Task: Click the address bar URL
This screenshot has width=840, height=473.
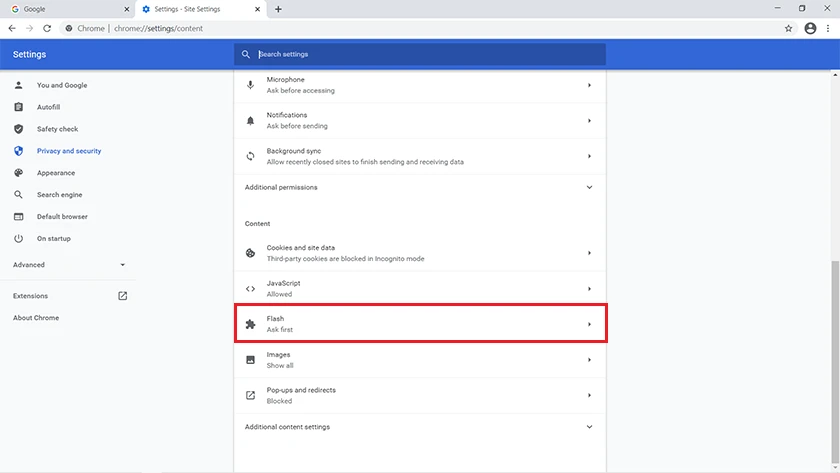Action: (158, 28)
